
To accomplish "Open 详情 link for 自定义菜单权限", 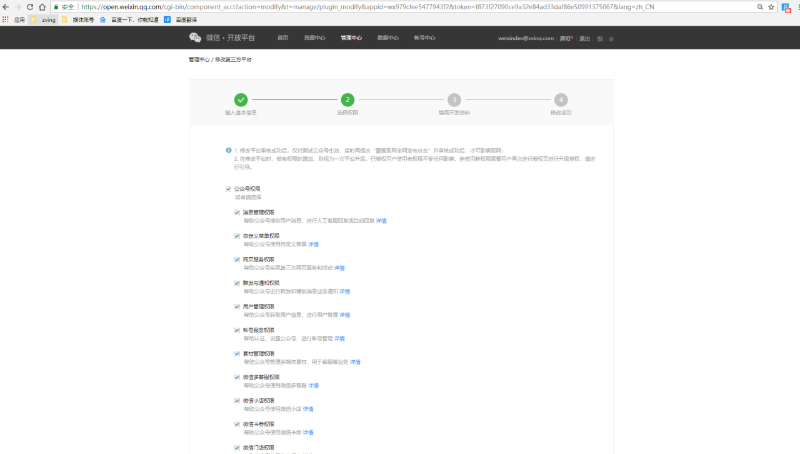I will point(313,244).
